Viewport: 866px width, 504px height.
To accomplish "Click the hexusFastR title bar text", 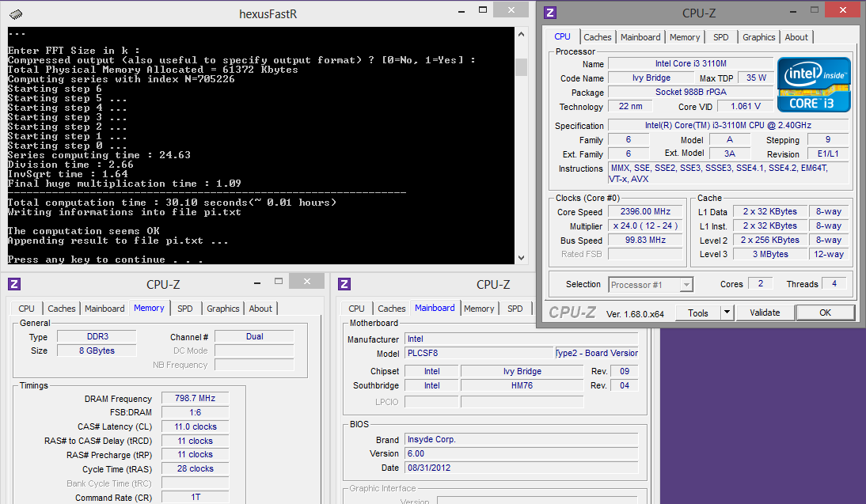I will (x=268, y=13).
